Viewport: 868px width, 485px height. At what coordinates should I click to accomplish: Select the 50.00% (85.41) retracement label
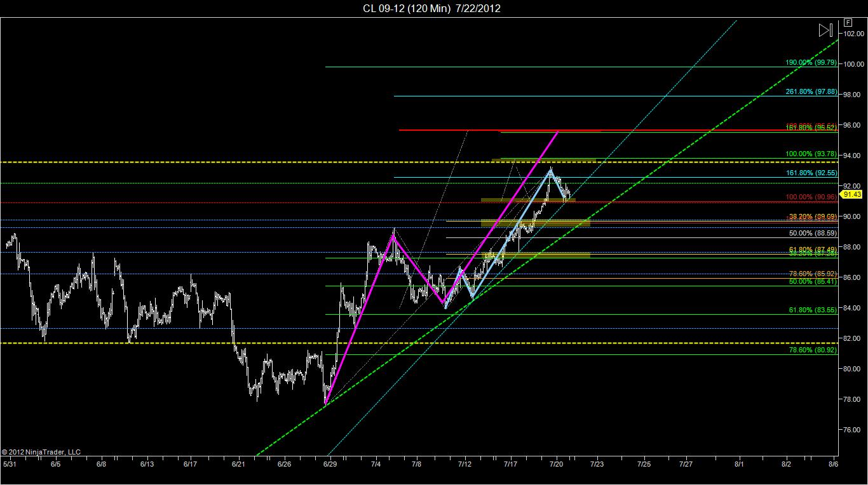(x=813, y=281)
